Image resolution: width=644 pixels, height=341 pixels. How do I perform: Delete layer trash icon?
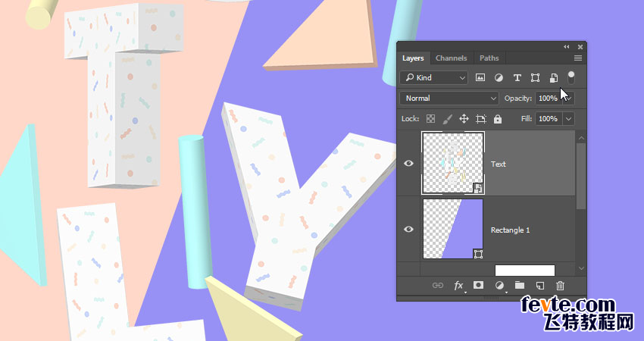pyautogui.click(x=560, y=285)
